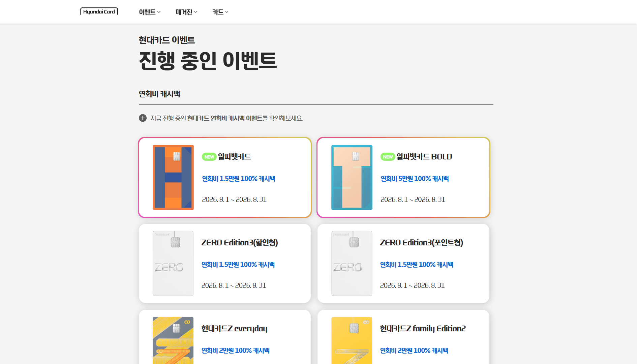This screenshot has height=364, width=637.
Task: Click the event period date on ZERO Edition3(포인트형)
Action: pyautogui.click(x=412, y=285)
